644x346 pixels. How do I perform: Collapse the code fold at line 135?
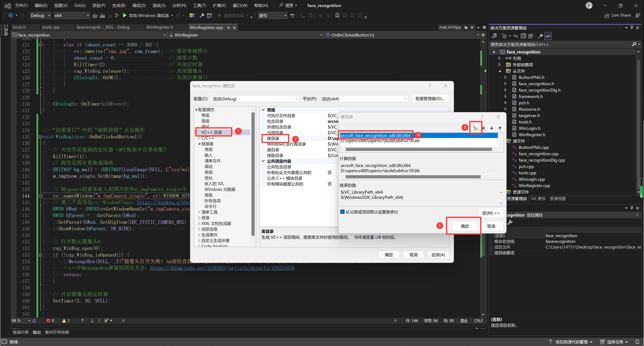point(40,137)
